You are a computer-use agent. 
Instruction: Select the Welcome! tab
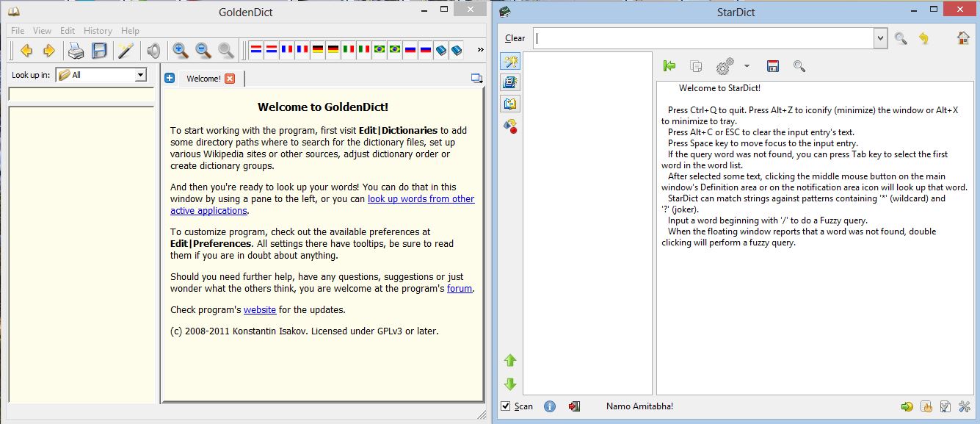point(203,78)
